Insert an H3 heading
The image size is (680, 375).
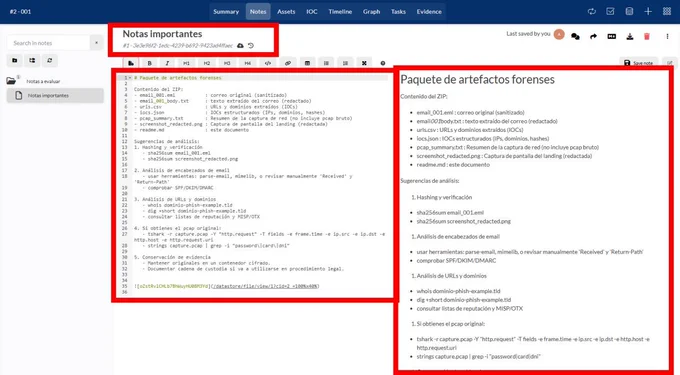tap(227, 63)
